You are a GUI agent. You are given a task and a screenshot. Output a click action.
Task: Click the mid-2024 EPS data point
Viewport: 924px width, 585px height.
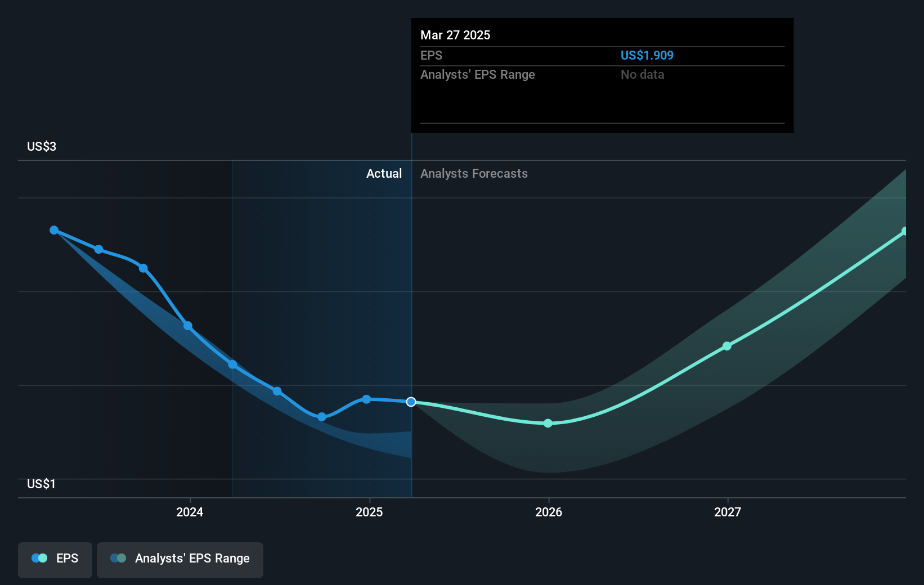277,391
